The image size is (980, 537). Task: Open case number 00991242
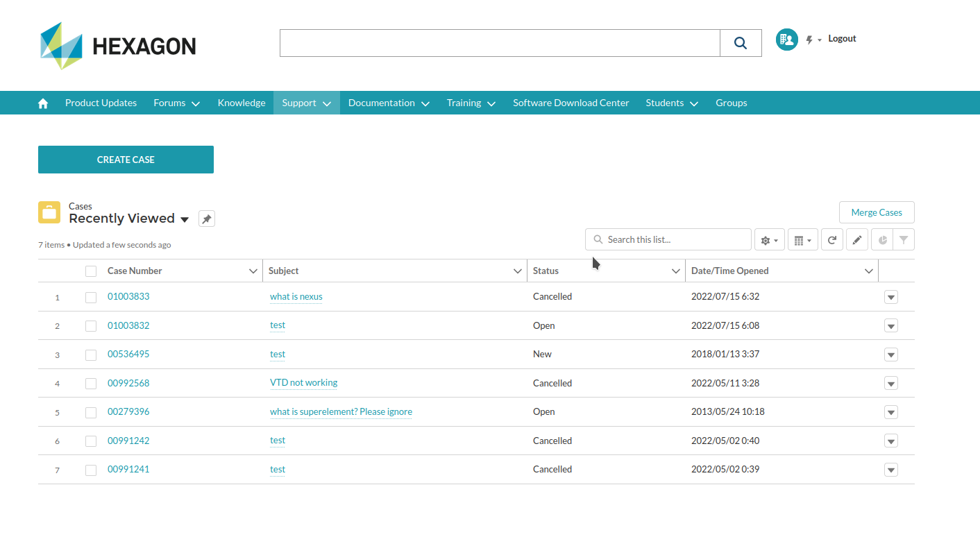(x=128, y=441)
